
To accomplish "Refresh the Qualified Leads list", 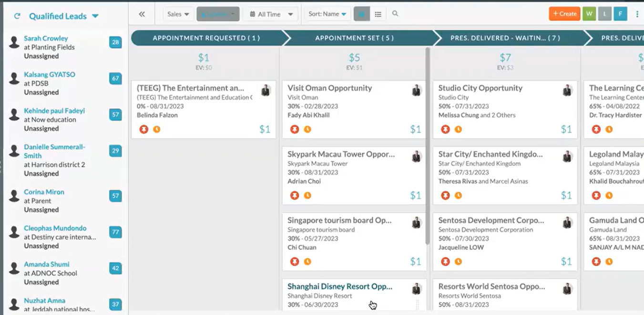I will point(17,16).
